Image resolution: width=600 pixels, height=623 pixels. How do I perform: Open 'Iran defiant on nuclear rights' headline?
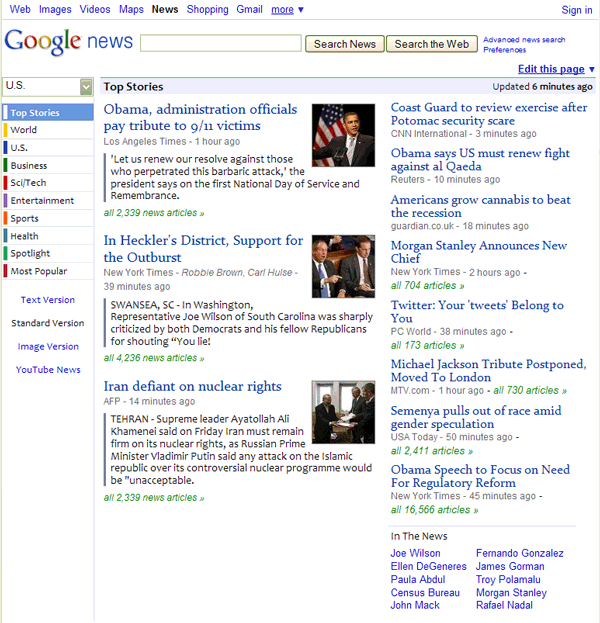tap(192, 386)
